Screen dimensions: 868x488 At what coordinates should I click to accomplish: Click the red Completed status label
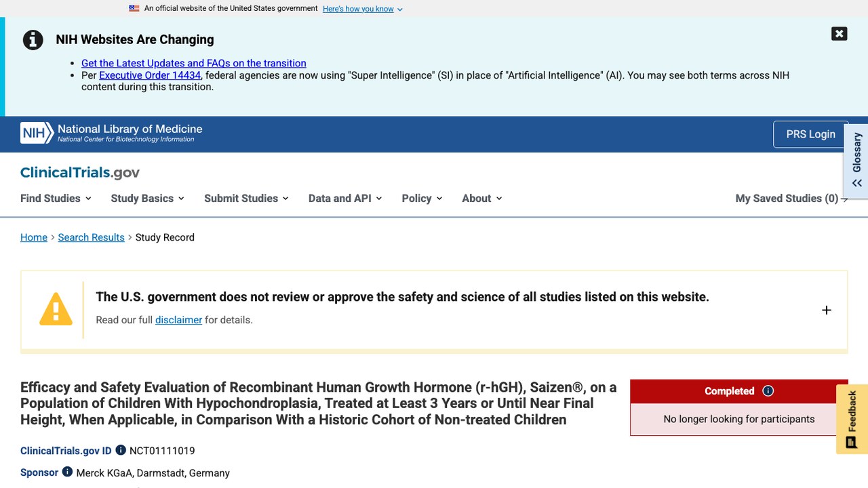click(730, 391)
